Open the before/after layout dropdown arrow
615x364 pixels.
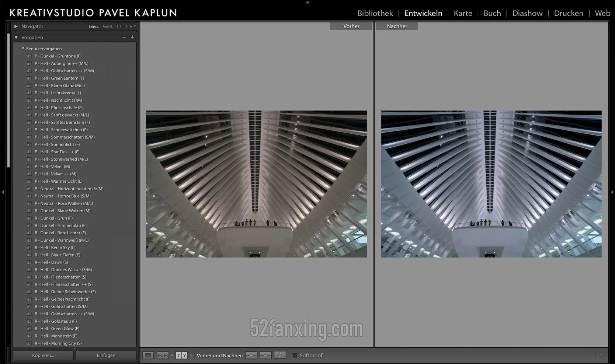tap(191, 355)
